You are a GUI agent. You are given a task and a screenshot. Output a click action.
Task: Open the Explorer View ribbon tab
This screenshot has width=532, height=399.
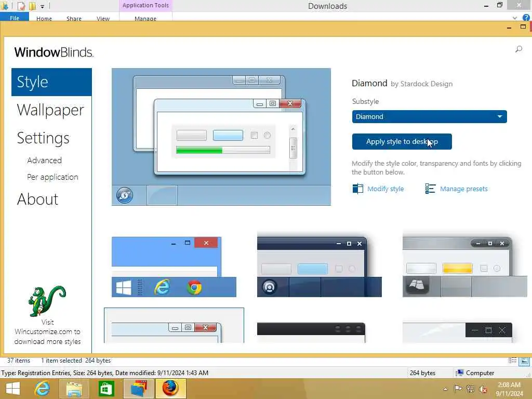[x=103, y=18]
